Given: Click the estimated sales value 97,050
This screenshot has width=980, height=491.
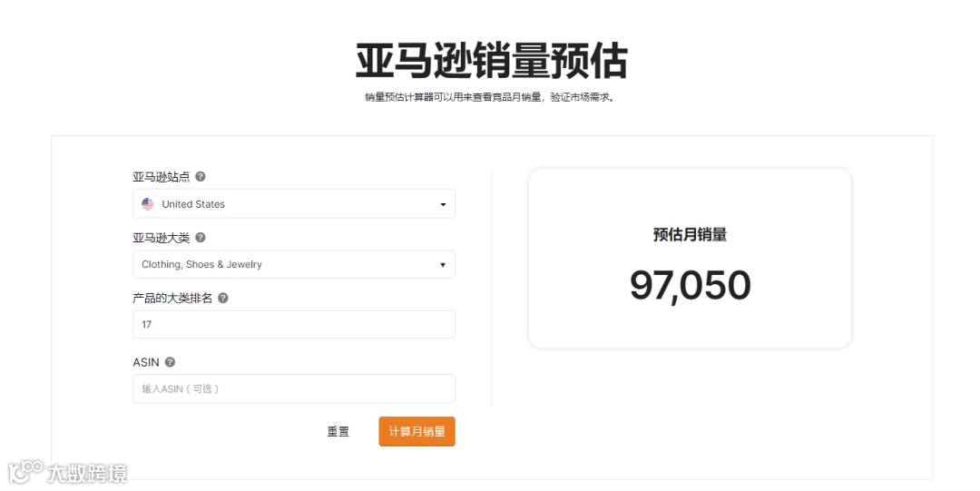Looking at the screenshot, I should [x=690, y=286].
